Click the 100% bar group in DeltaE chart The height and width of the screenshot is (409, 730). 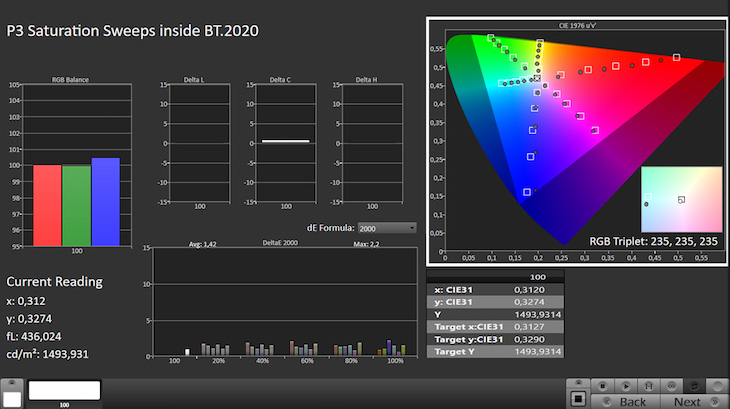tap(392, 348)
